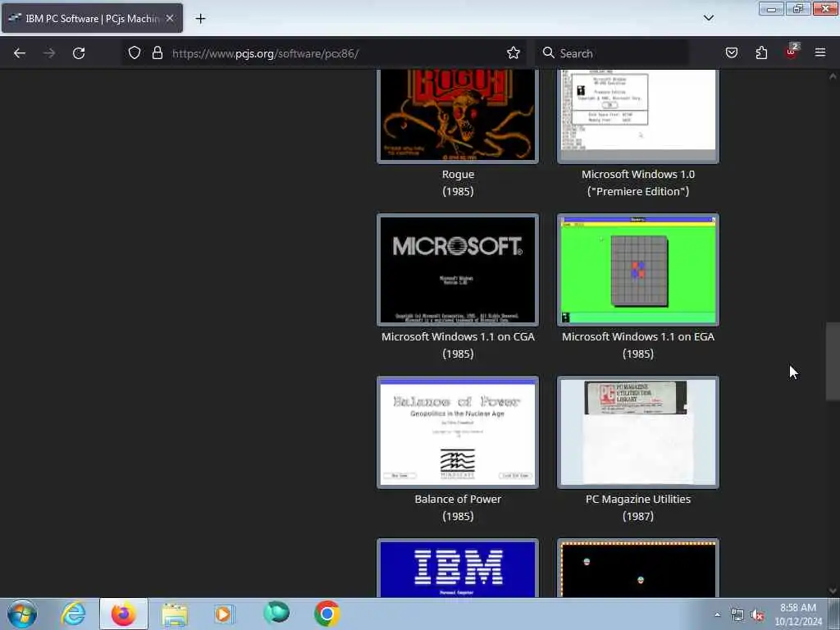Close the IBM PC Software tab
Viewport: 840px width, 630px height.
pos(170,18)
